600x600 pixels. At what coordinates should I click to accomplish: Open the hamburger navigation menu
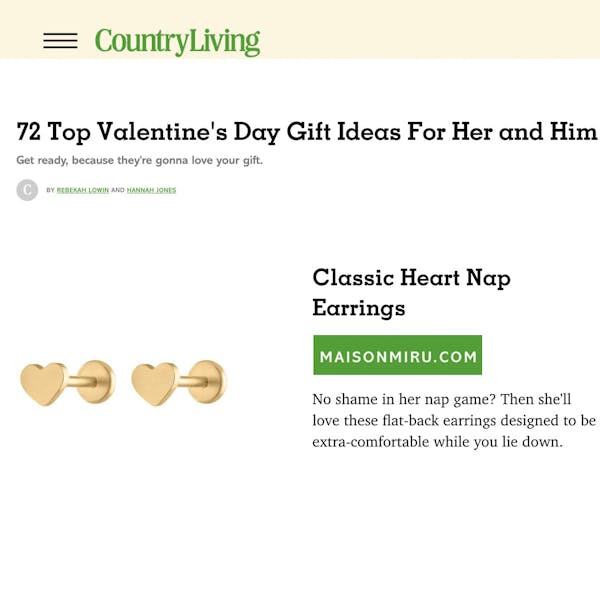point(60,41)
